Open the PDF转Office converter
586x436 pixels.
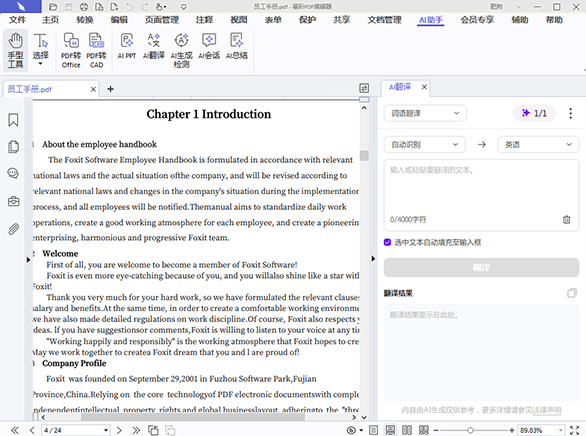click(x=71, y=50)
